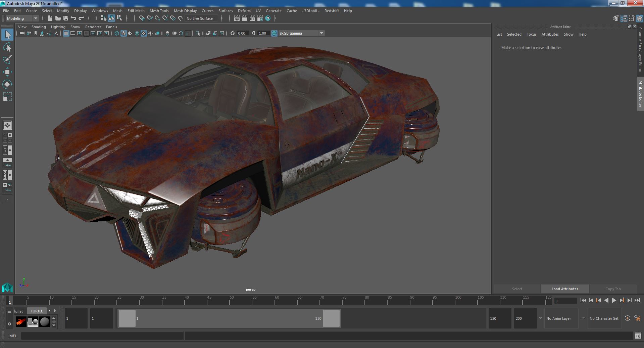Select the arrow Select tool
644x348 pixels.
click(x=7, y=35)
